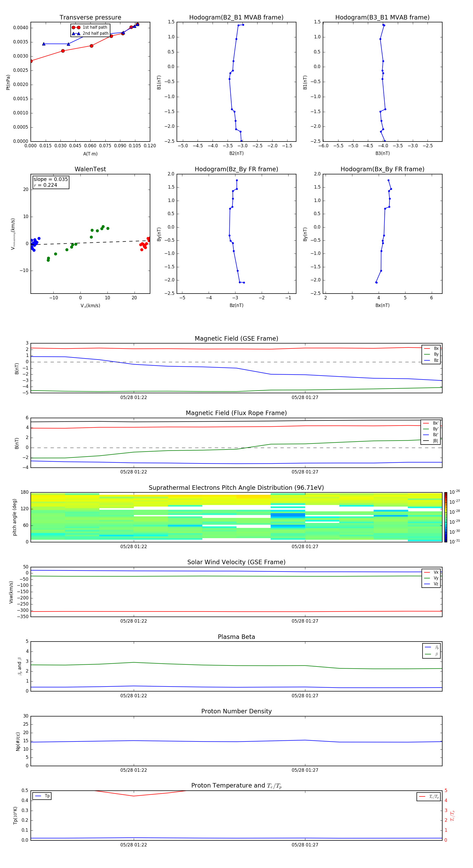Click the 'A(T·m)' x-axis label
The image size is (473, 868).
90,154
